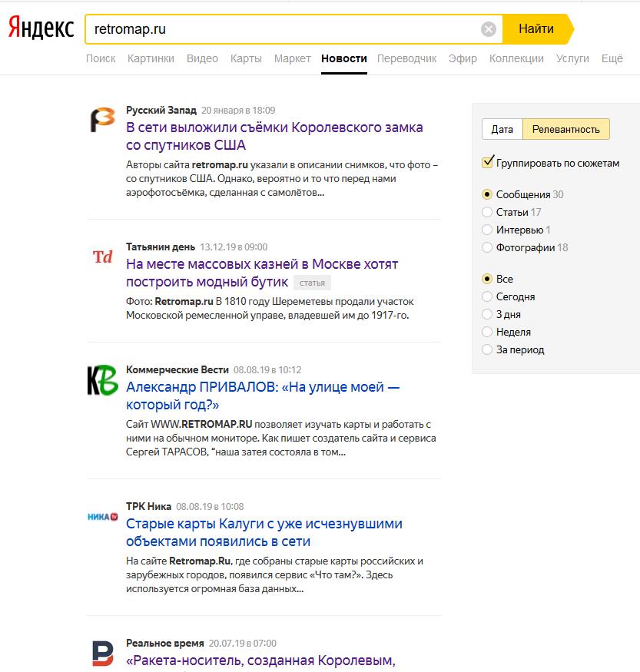Toggle Группировать по сюжетам checkbox

pyautogui.click(x=486, y=162)
